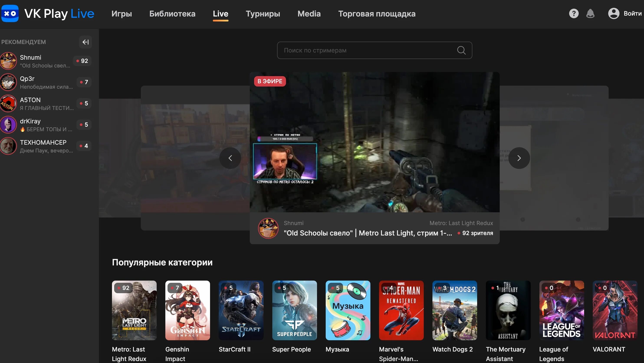Click Shnumi 92 viewers badge in sidebar
The width and height of the screenshot is (644, 363).
click(82, 61)
